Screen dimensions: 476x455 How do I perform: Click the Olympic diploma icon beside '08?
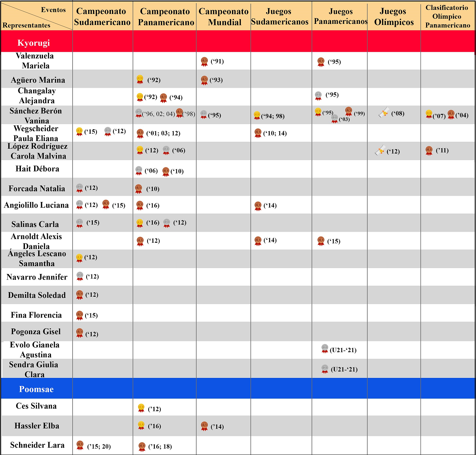point(384,113)
